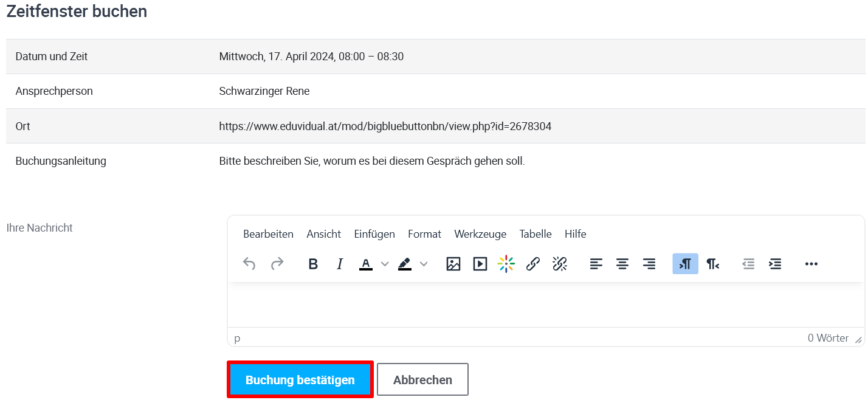Screen dimensions: 868x400
Task: Align text to the left
Action: tap(596, 264)
